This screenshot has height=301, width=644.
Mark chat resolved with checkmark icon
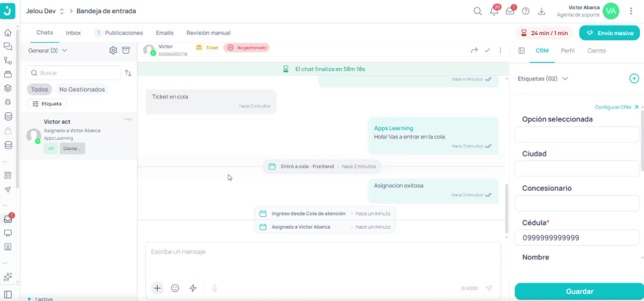pos(488,50)
